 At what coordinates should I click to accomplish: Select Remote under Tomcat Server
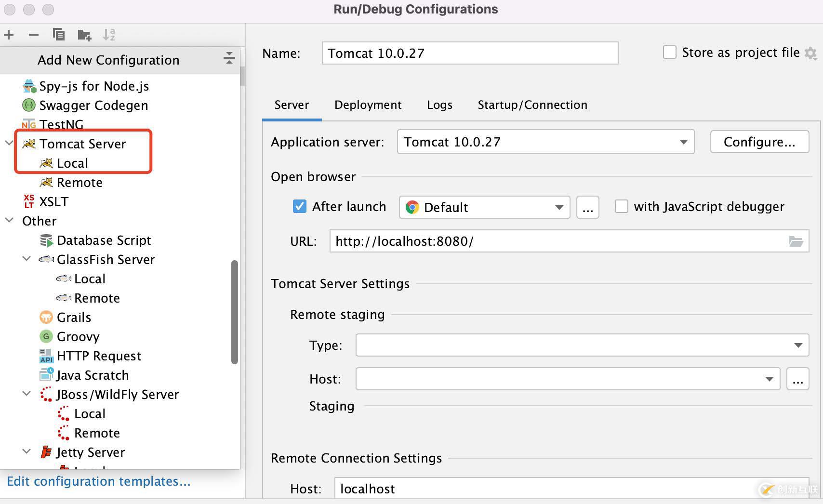pyautogui.click(x=80, y=182)
